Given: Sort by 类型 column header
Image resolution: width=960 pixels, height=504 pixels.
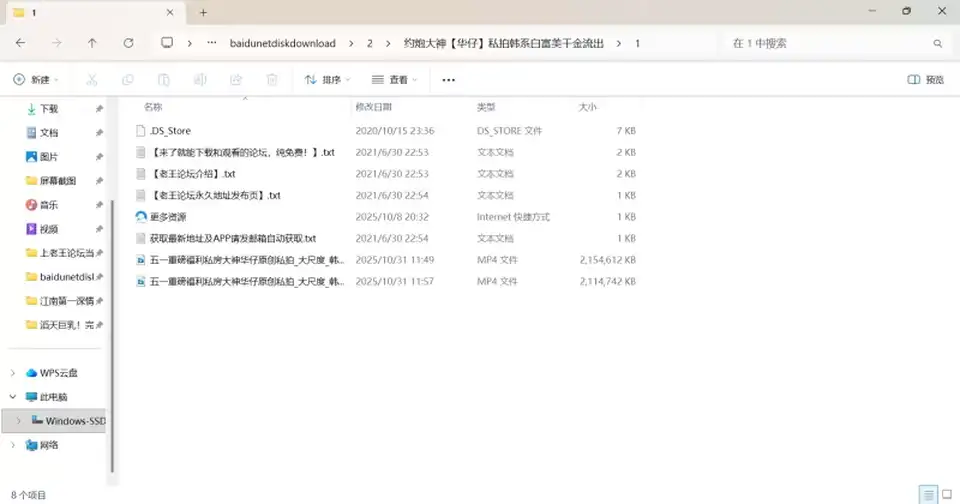Looking at the screenshot, I should 486,107.
